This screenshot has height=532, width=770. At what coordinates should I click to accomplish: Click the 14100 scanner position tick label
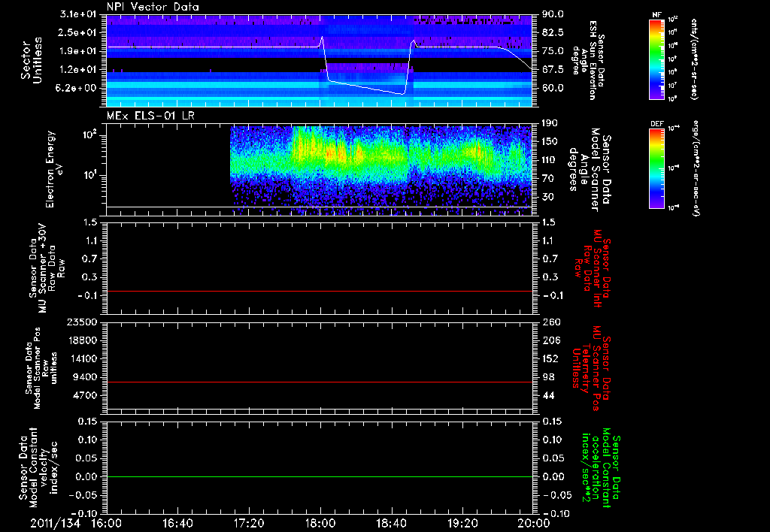pyautogui.click(x=82, y=358)
